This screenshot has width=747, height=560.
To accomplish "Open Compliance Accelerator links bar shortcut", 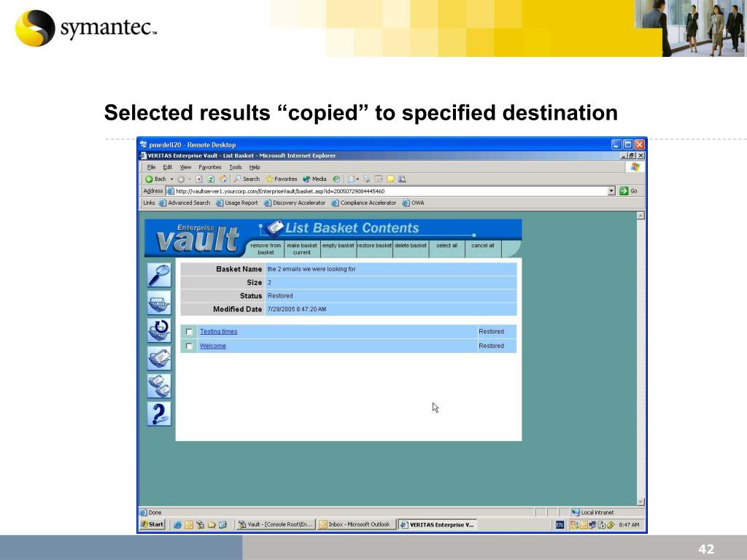I will click(x=364, y=203).
